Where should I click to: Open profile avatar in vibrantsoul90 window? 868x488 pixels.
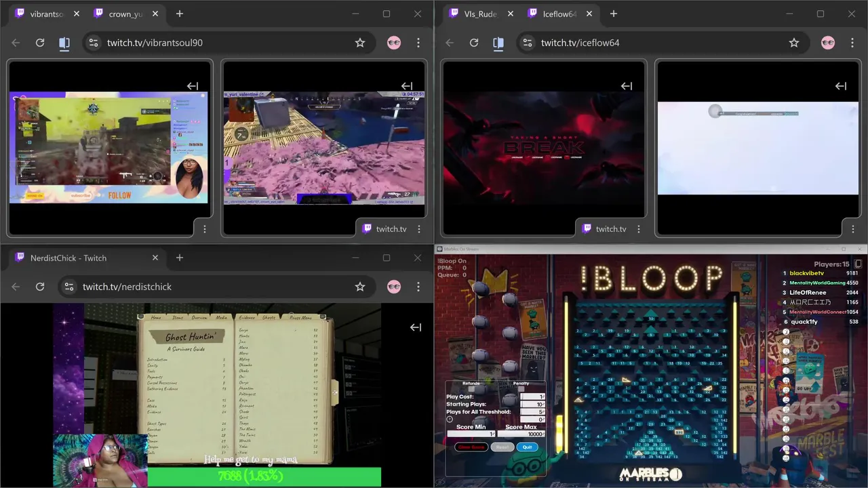tap(394, 43)
